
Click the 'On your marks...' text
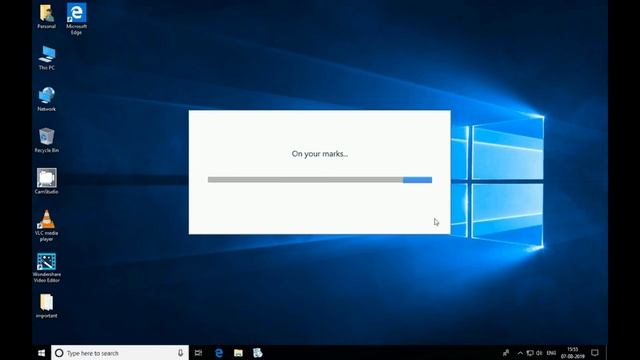click(320, 154)
